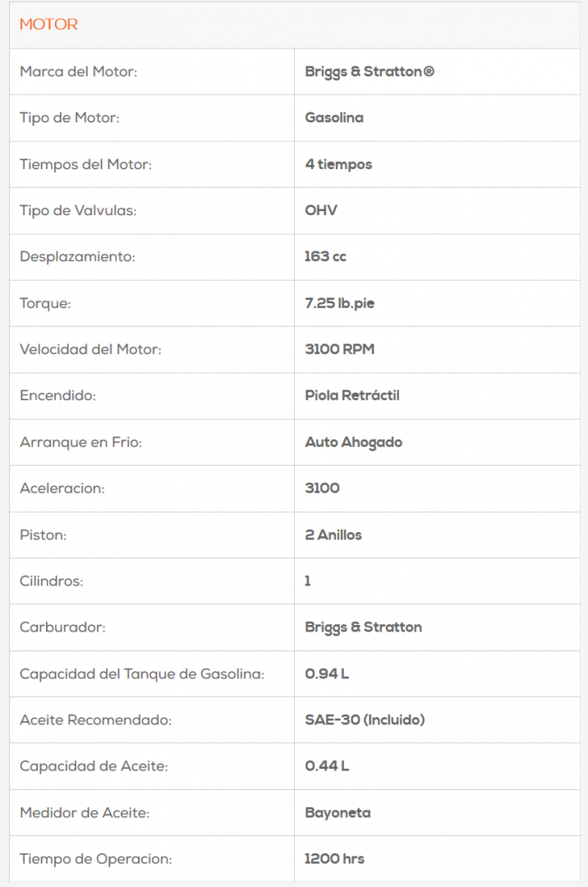Viewport: 588px width, 887px height.
Task: Select the 'Piola Retráctil' value
Action: (352, 395)
